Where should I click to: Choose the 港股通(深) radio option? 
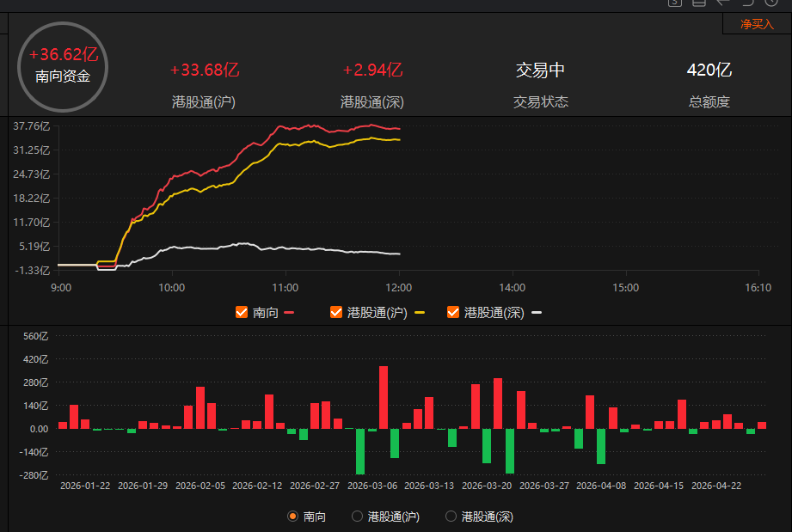(x=451, y=517)
